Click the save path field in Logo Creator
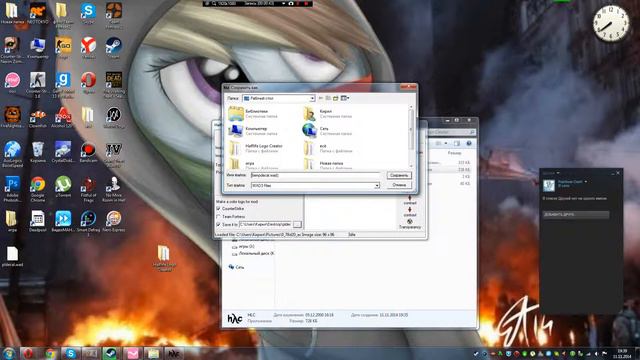The image size is (640, 360). pyautogui.click(x=265, y=224)
